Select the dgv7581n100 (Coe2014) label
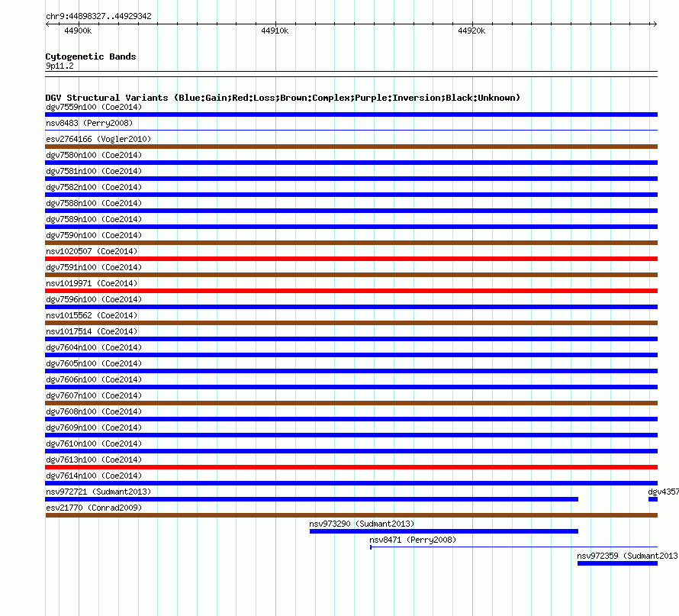 coord(94,171)
